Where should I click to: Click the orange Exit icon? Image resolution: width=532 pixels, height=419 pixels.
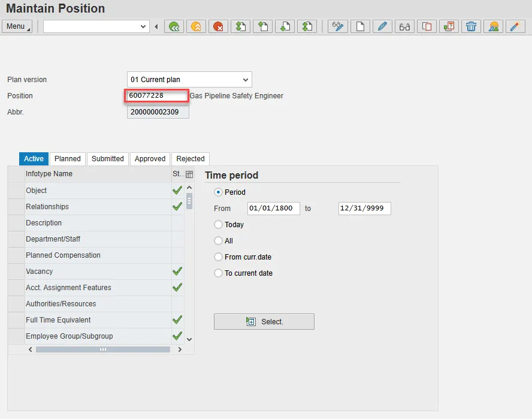pyautogui.click(x=196, y=26)
